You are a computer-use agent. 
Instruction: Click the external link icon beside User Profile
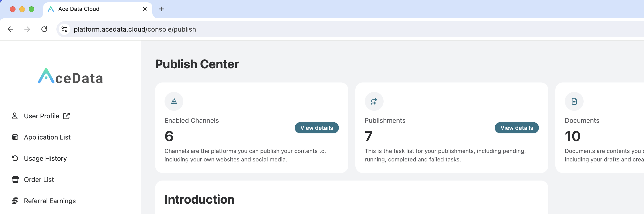point(67,116)
